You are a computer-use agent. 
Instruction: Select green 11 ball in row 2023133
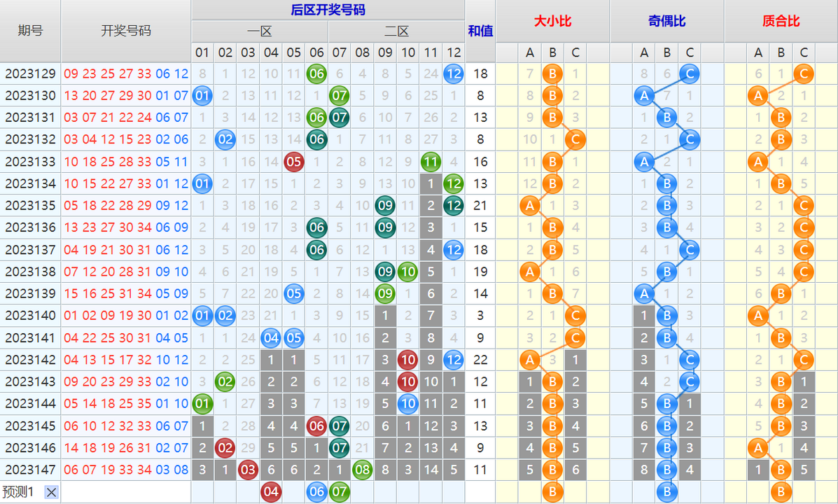point(431,162)
